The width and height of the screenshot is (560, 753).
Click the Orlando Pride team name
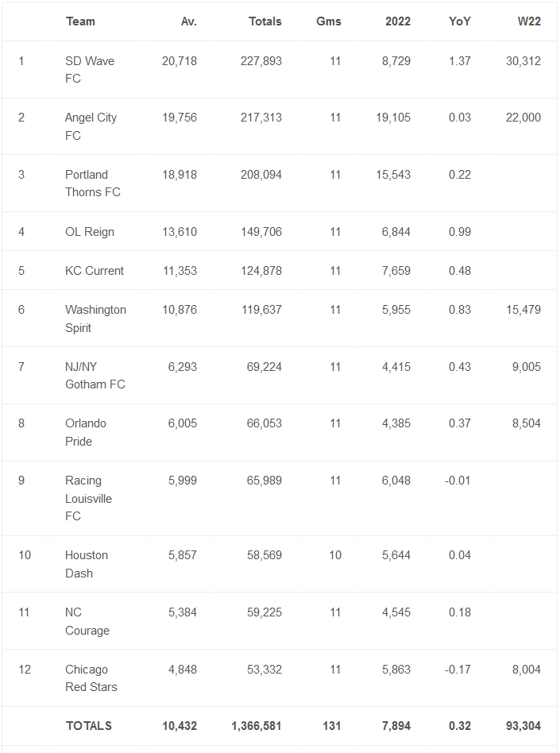tap(86, 432)
